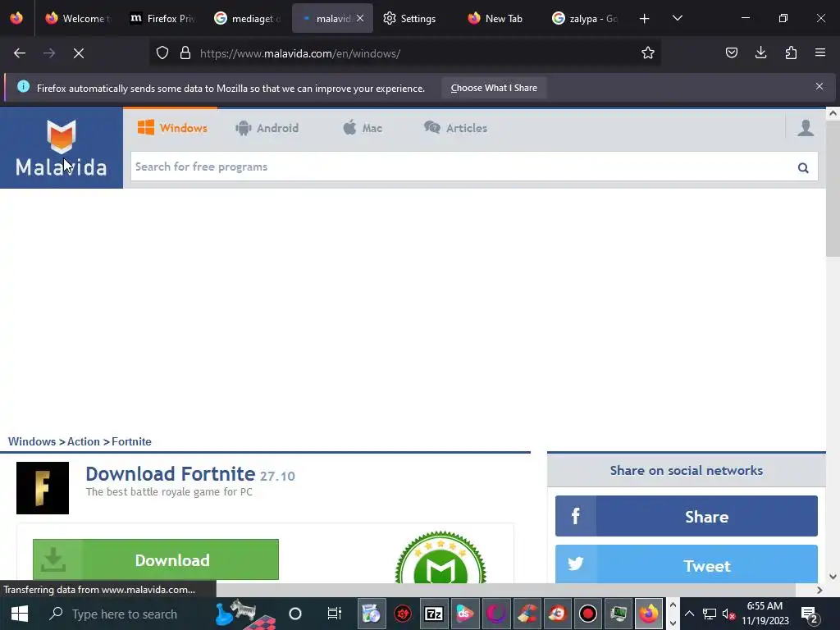Image resolution: width=840 pixels, height=630 pixels.
Task: View site security padlock info
Action: pyautogui.click(x=185, y=53)
